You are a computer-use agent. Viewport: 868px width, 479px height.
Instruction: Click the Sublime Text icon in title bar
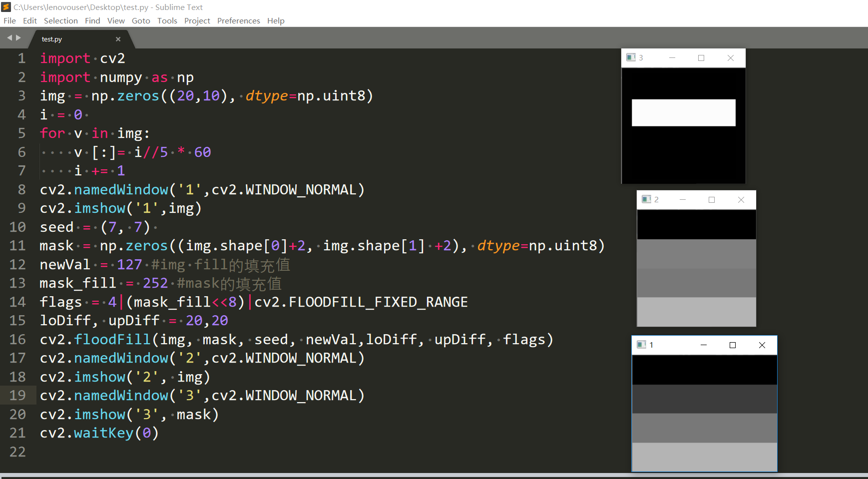point(6,7)
